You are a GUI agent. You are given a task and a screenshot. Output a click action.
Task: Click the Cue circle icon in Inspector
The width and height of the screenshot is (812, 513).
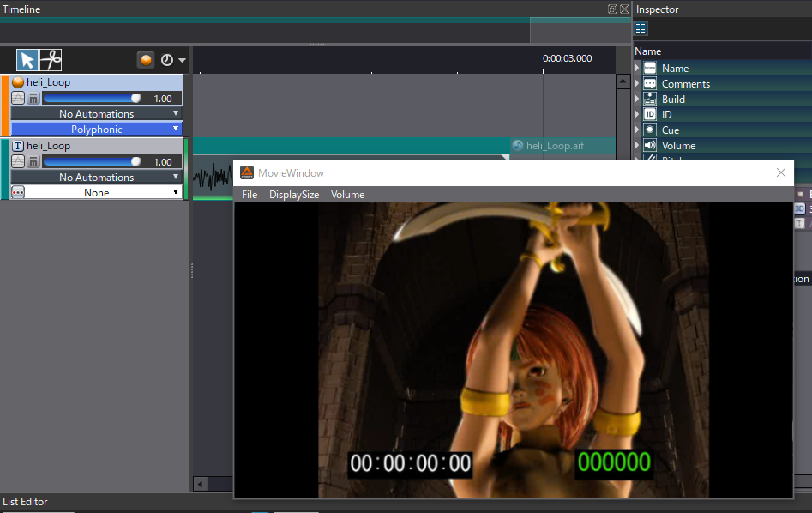tap(650, 130)
